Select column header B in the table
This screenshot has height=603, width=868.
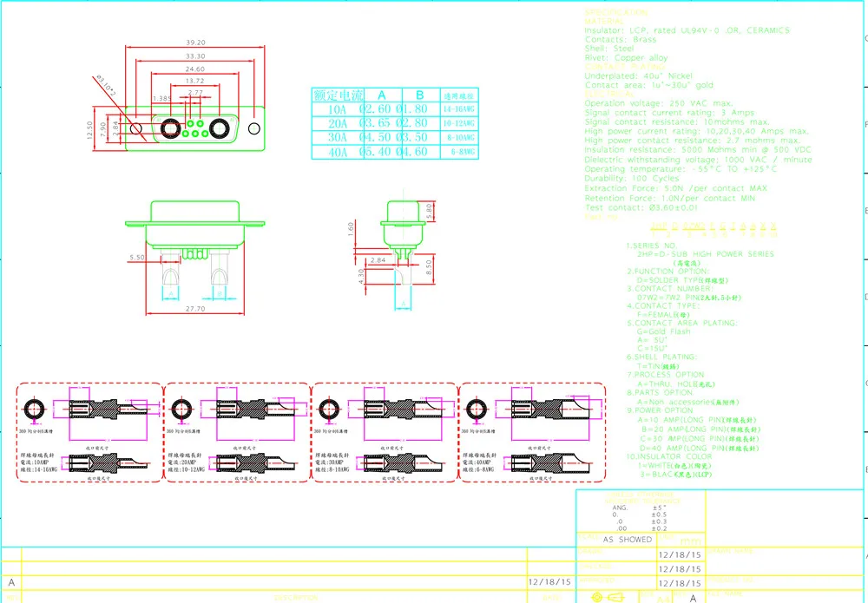[x=420, y=95]
